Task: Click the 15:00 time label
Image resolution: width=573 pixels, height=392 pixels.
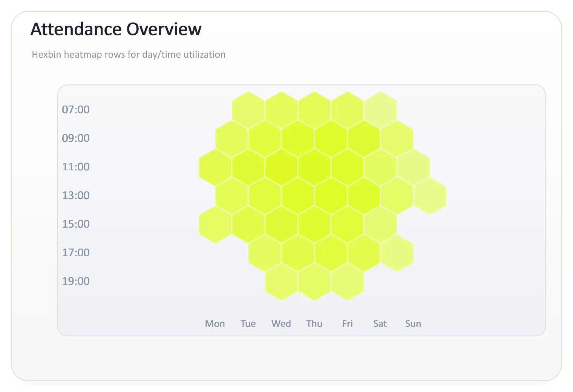Action: coord(76,224)
